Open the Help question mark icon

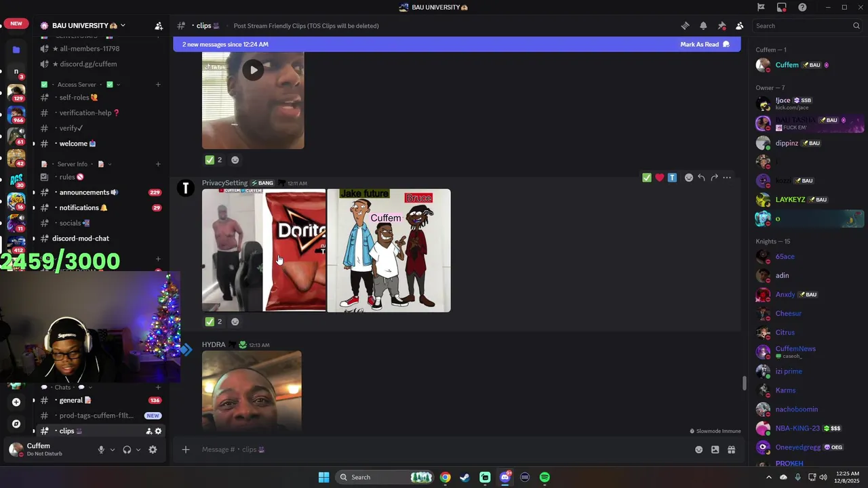pos(802,7)
